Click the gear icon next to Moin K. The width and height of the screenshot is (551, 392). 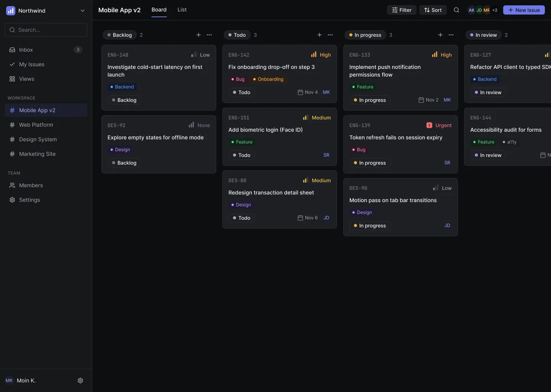[x=80, y=381]
